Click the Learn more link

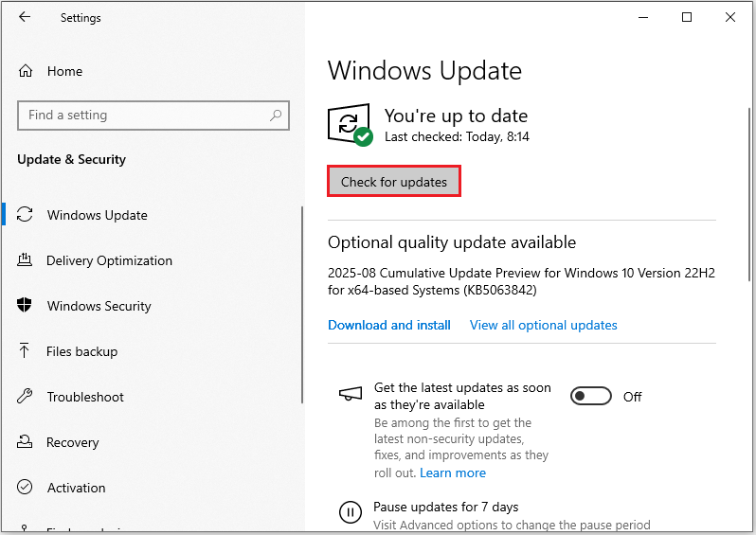(x=453, y=473)
